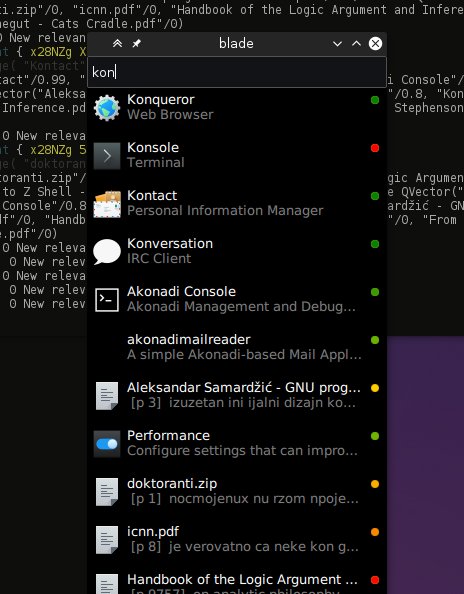Click the Akonadi Console prompt icon
The image size is (464, 594).
pos(107,300)
